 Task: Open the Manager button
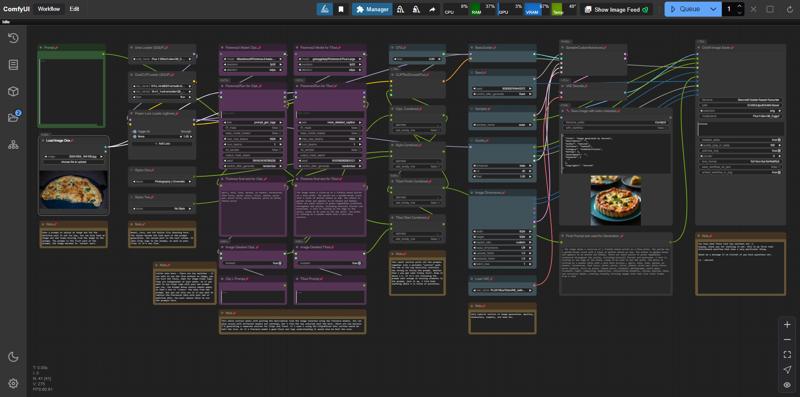(372, 9)
